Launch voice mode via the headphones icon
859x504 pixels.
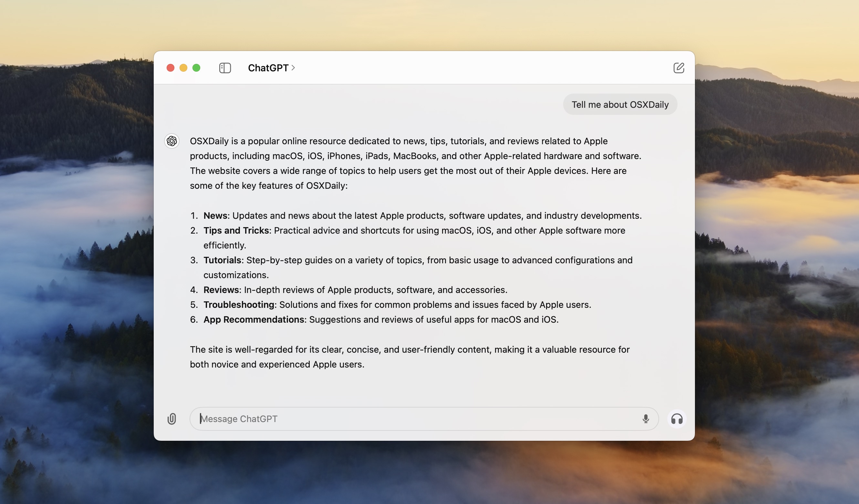click(x=677, y=419)
